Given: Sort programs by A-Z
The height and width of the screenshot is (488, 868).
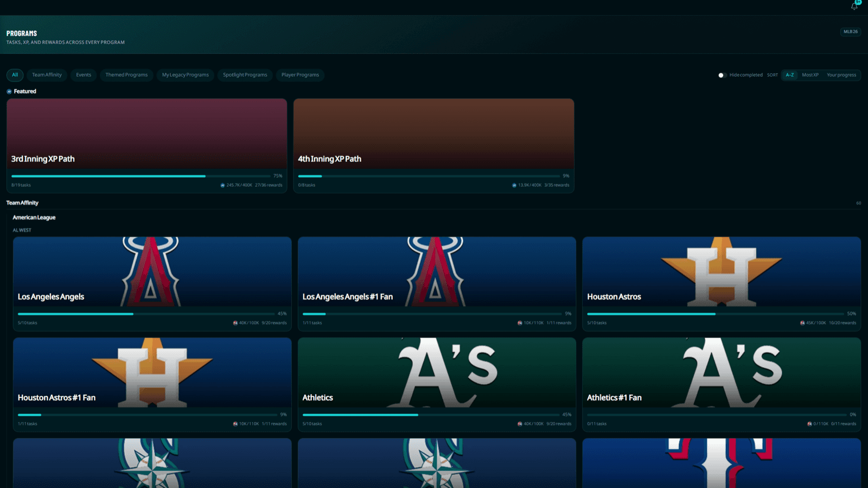Looking at the screenshot, I should click(x=790, y=75).
